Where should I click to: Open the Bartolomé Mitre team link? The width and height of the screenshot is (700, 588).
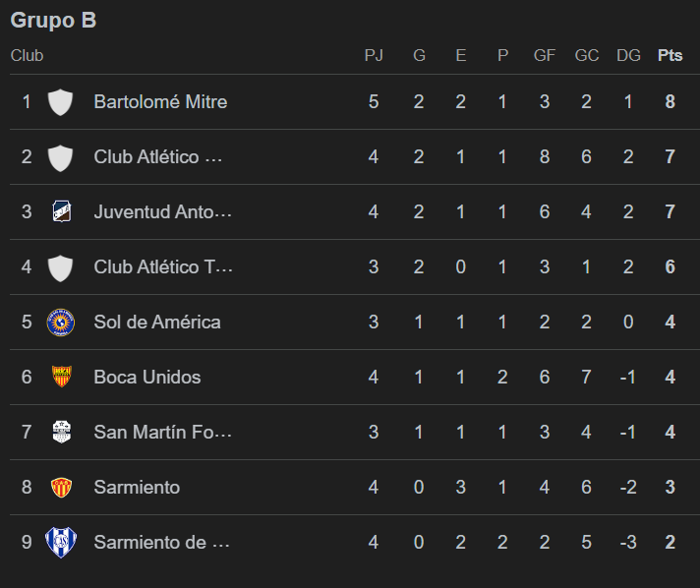click(160, 101)
